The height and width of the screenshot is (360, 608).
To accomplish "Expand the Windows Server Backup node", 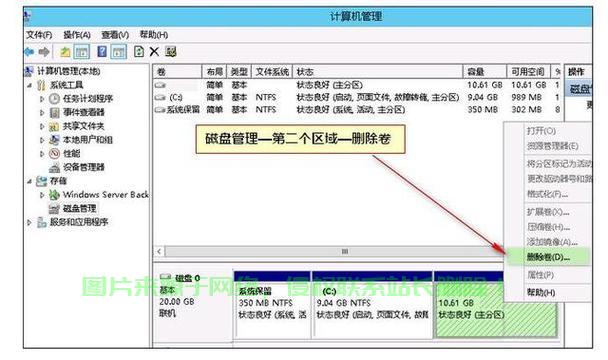I will click(42, 195).
